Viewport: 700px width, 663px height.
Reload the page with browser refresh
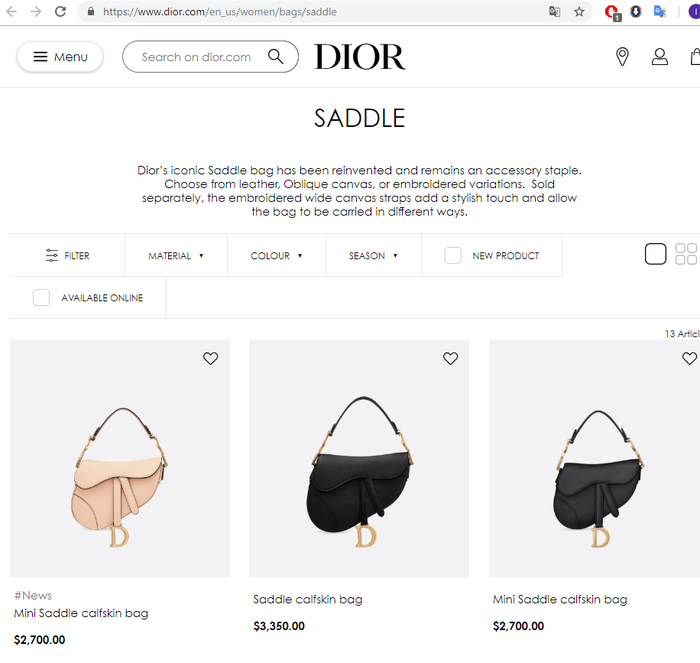pos(60,12)
